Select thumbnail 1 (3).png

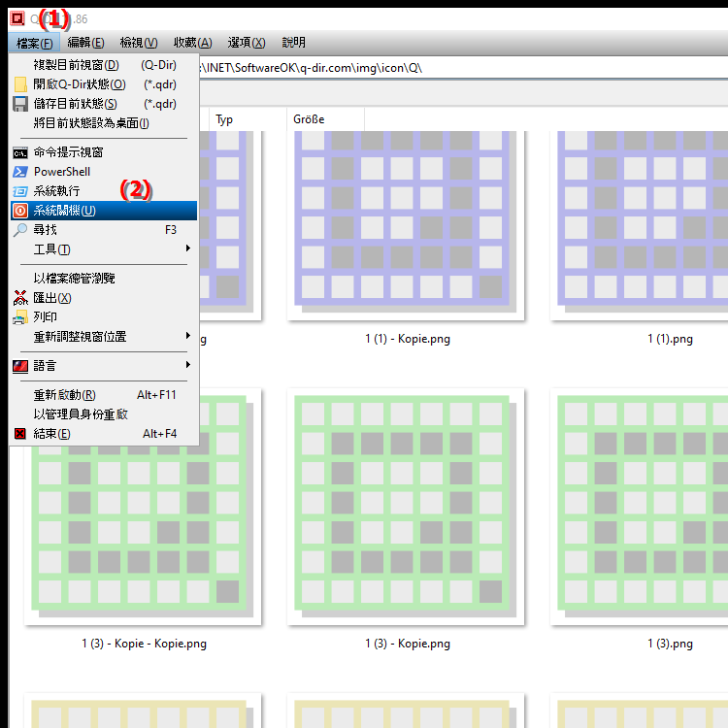point(640,507)
